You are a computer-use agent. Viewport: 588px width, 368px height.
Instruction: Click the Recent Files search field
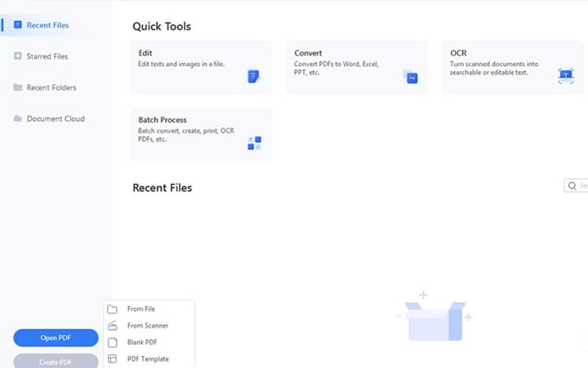click(x=578, y=186)
